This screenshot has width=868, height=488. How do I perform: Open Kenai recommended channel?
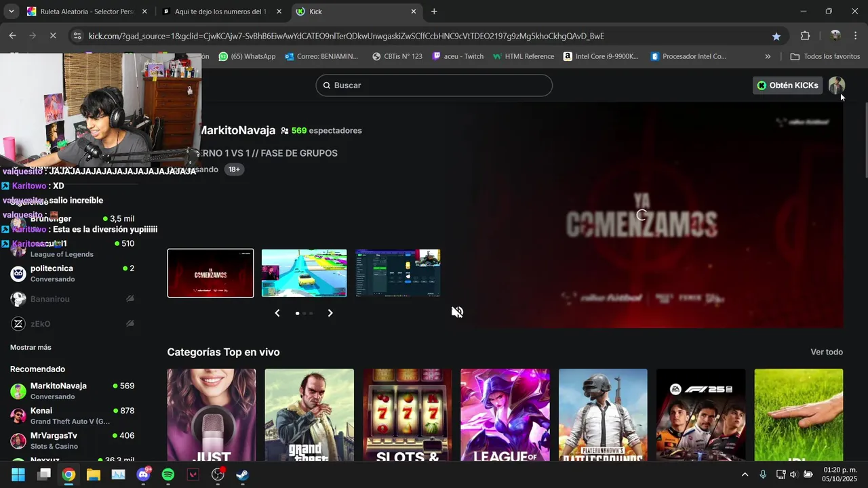point(73,415)
